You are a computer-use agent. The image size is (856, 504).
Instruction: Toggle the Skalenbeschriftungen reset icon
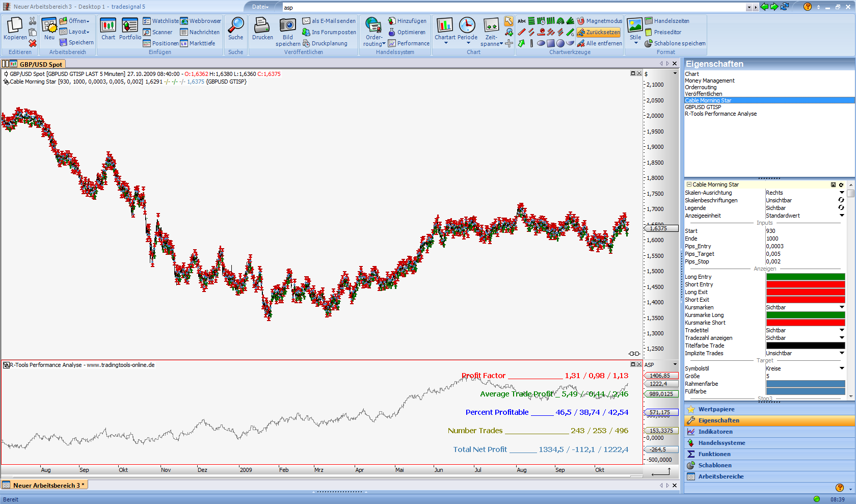pyautogui.click(x=841, y=200)
